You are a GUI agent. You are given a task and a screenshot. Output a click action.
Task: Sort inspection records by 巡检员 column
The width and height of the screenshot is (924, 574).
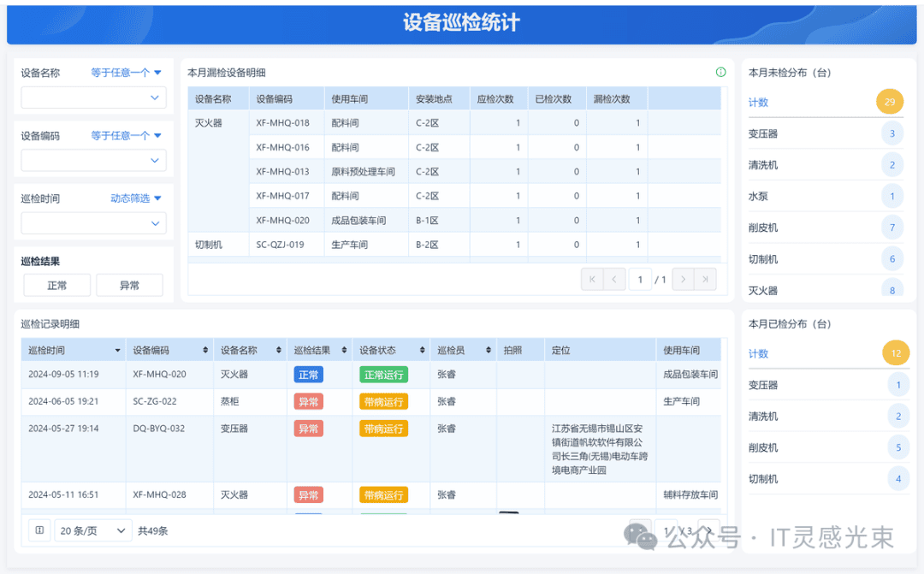[489, 350]
